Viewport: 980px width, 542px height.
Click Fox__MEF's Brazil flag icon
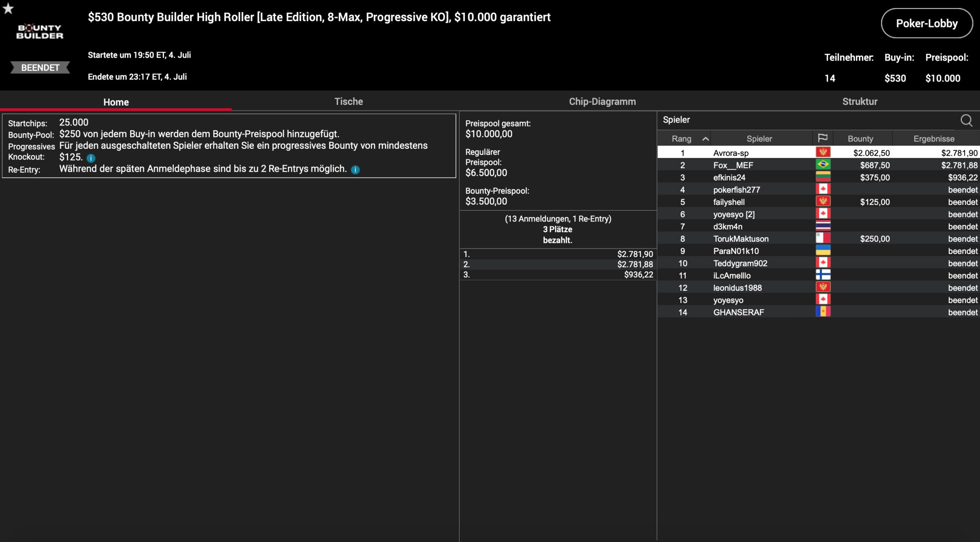coord(823,165)
